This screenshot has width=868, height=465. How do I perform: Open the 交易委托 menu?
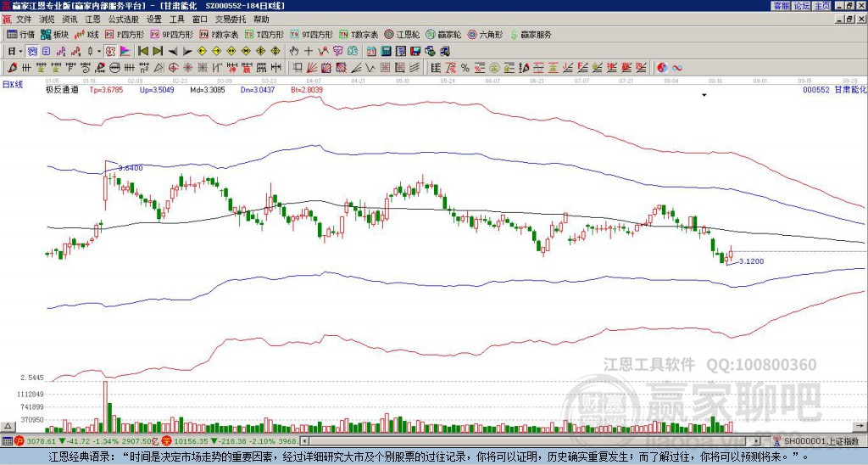[231, 20]
